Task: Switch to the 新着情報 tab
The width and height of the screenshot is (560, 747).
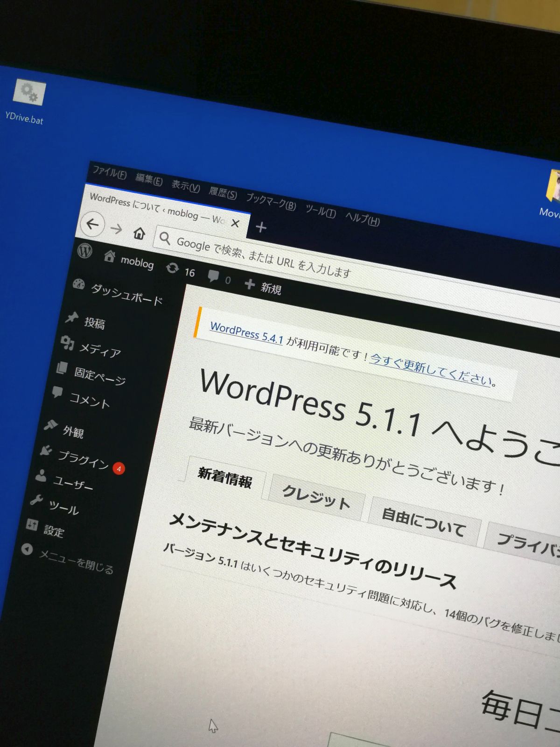Action: [x=225, y=478]
